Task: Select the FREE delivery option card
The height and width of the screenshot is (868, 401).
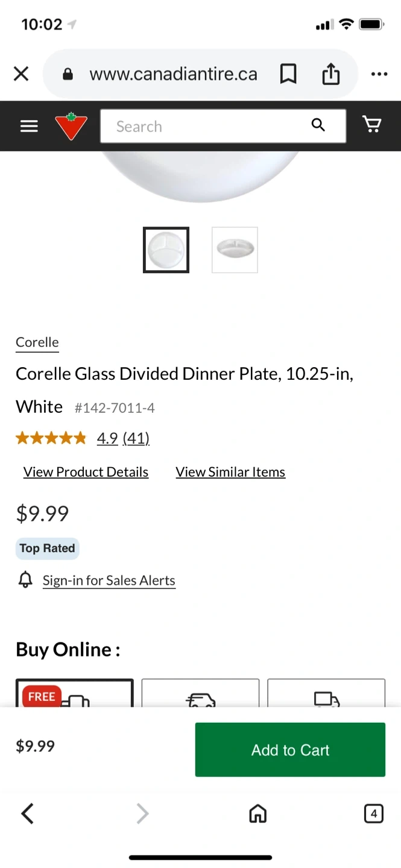Action: tap(74, 693)
